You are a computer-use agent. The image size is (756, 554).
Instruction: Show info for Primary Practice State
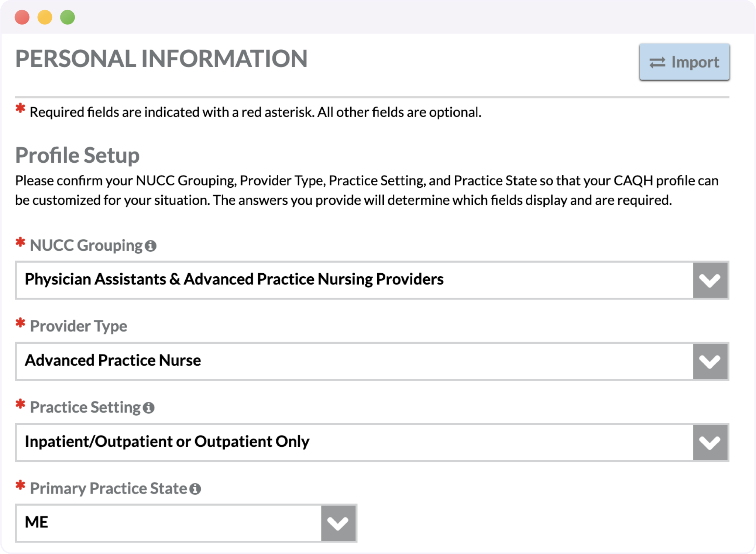click(195, 489)
